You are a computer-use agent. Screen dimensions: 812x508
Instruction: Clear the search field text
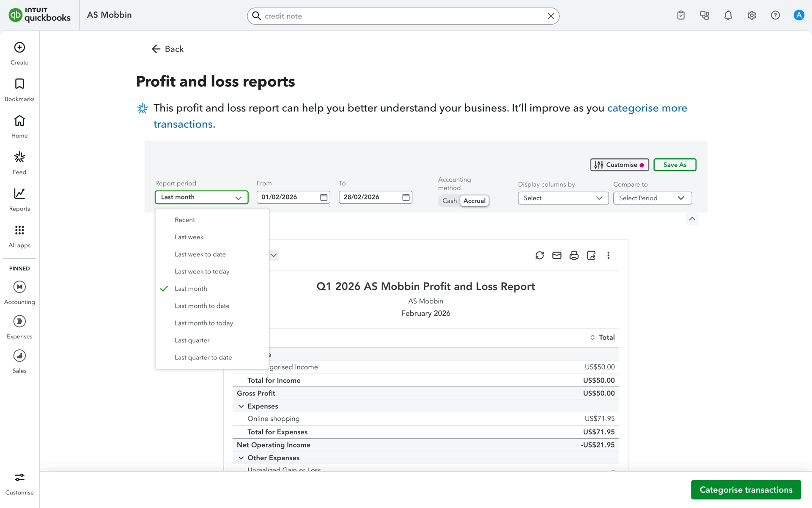click(551, 16)
